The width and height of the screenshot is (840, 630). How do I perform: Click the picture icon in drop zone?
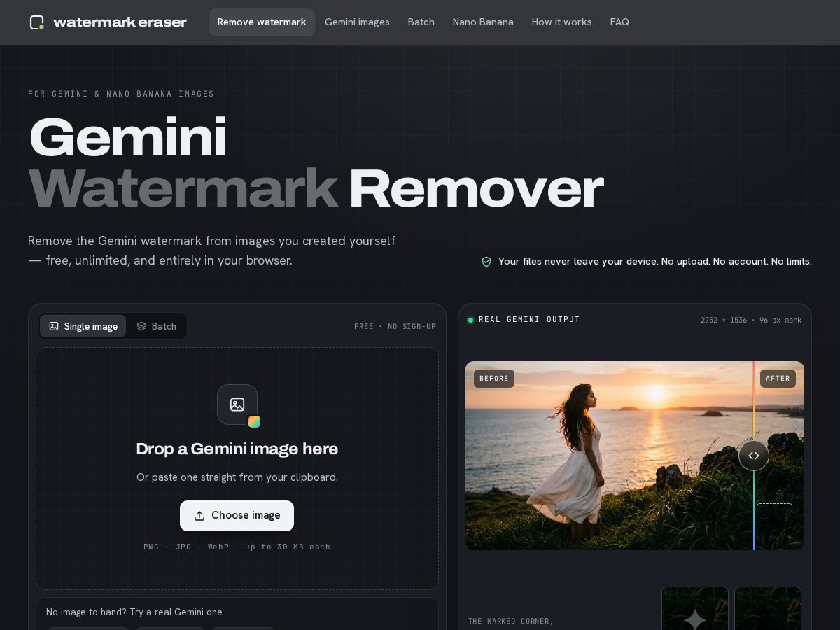coord(237,405)
